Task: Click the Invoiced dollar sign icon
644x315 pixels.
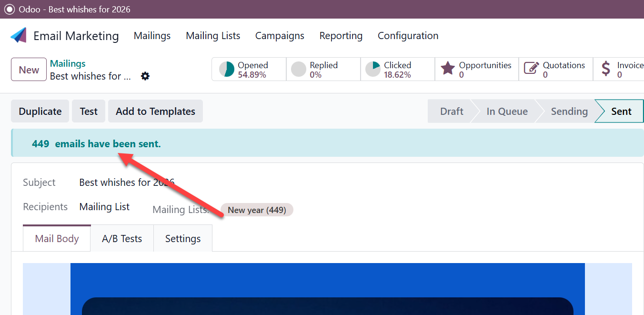Action: pos(606,69)
